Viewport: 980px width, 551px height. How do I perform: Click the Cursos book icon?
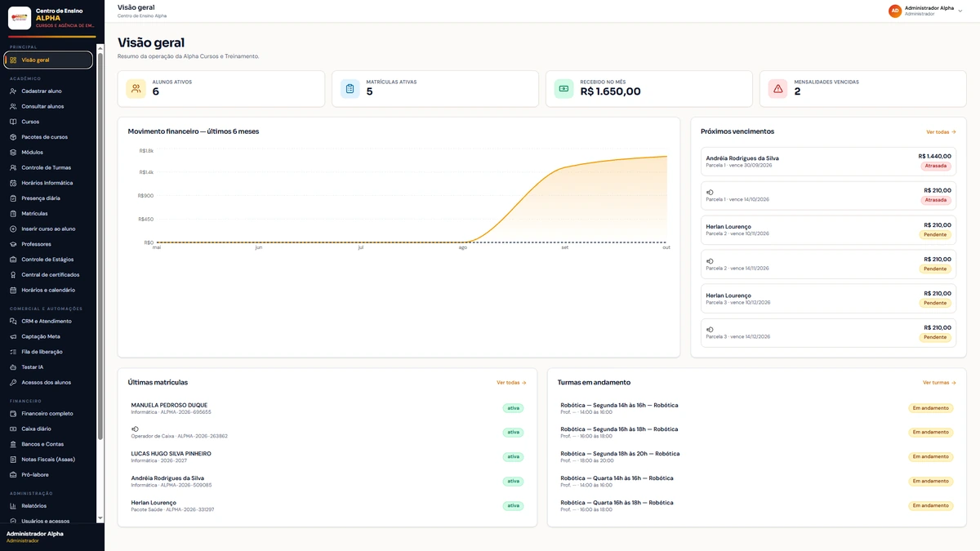(x=13, y=122)
